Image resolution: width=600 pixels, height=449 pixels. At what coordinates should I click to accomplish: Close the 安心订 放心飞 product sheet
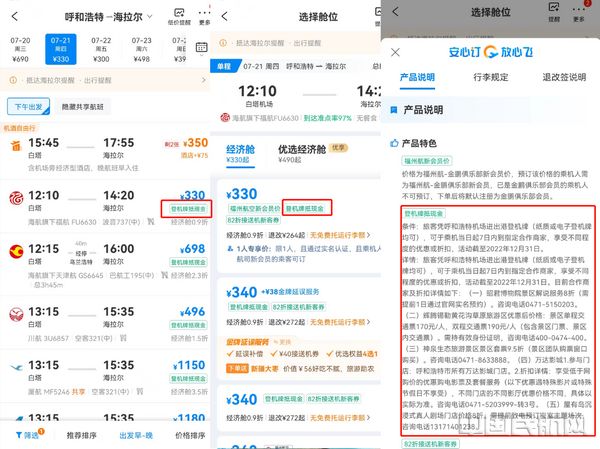point(395,52)
